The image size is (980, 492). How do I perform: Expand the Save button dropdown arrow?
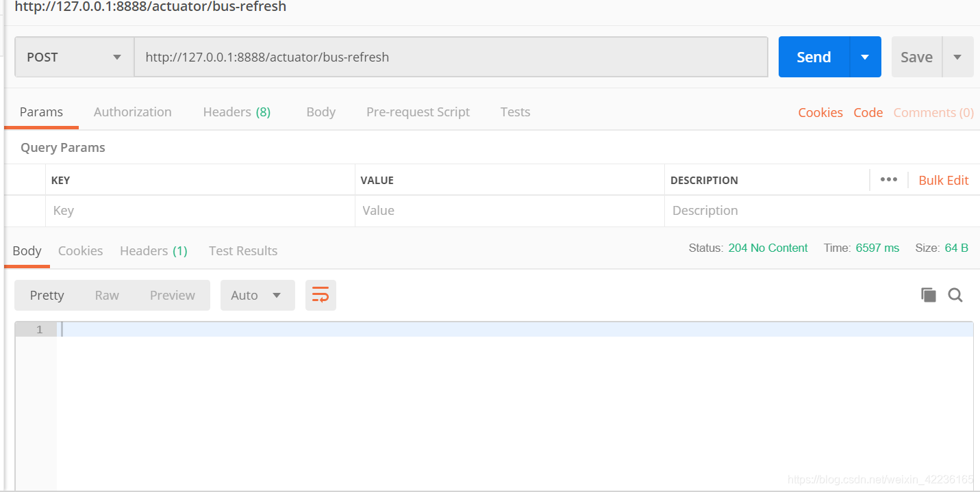point(958,57)
